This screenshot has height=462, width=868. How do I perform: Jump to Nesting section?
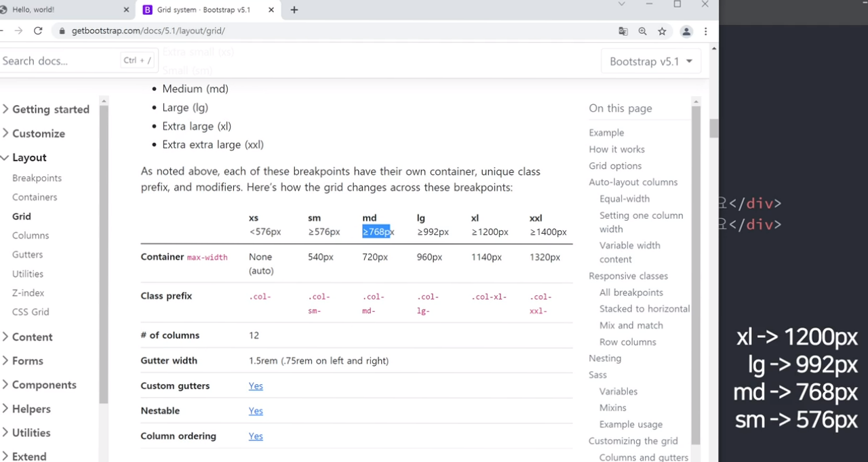point(605,358)
